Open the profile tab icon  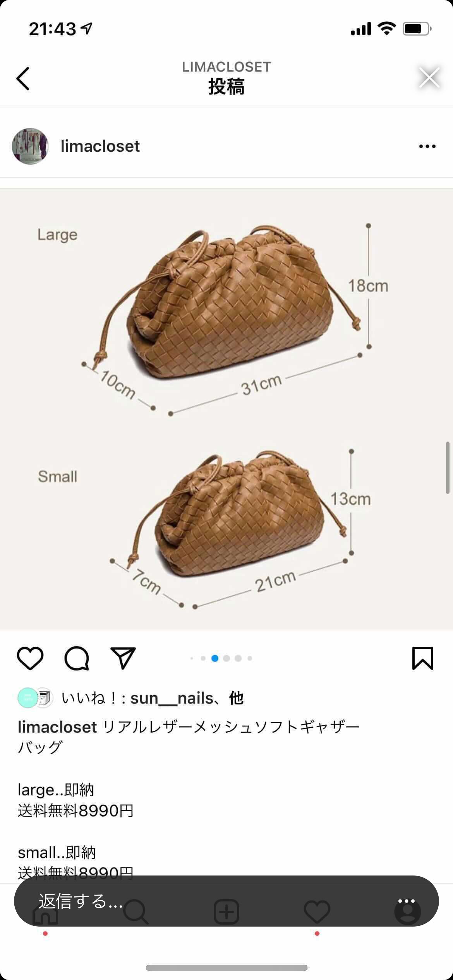[407, 912]
